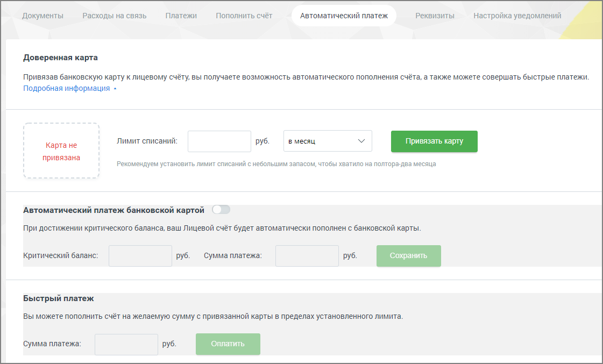The height and width of the screenshot is (364, 603).
Task: Click the 'Карта не привязана' card placeholder
Action: pos(61,151)
